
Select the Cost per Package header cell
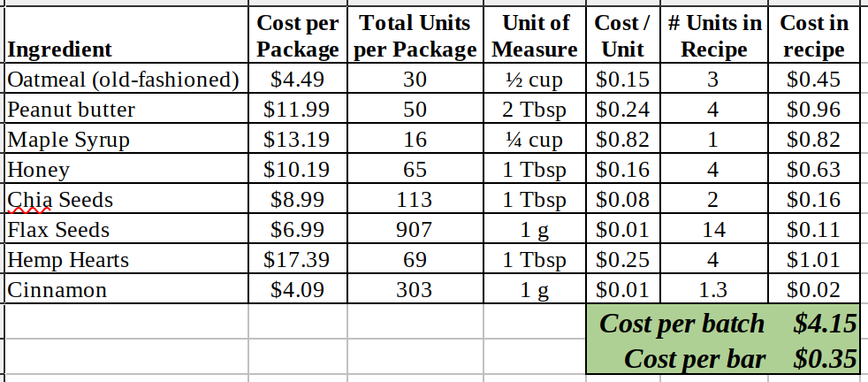298,35
